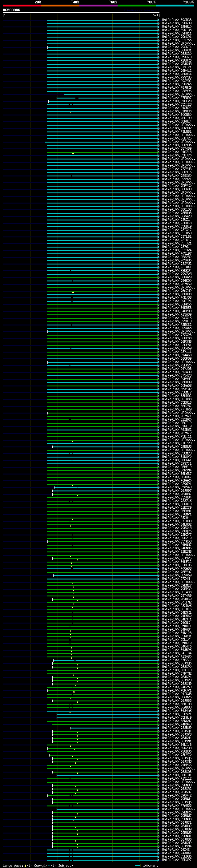Click the red 20% identity legend segment
Viewport: 197px width, 868px height.
22,6
